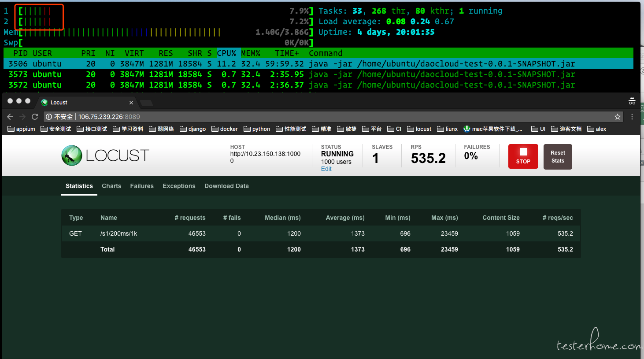
Task: Click htop Command column header
Action: pyautogui.click(x=326, y=53)
